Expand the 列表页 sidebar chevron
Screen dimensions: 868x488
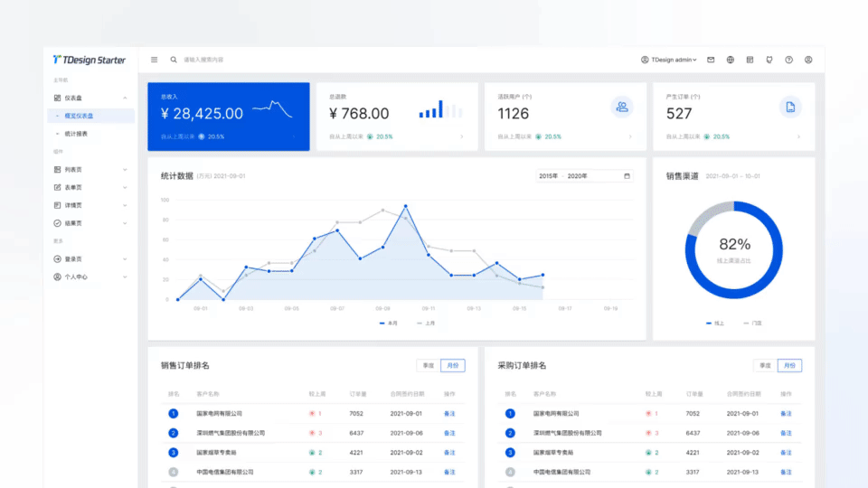click(x=125, y=170)
